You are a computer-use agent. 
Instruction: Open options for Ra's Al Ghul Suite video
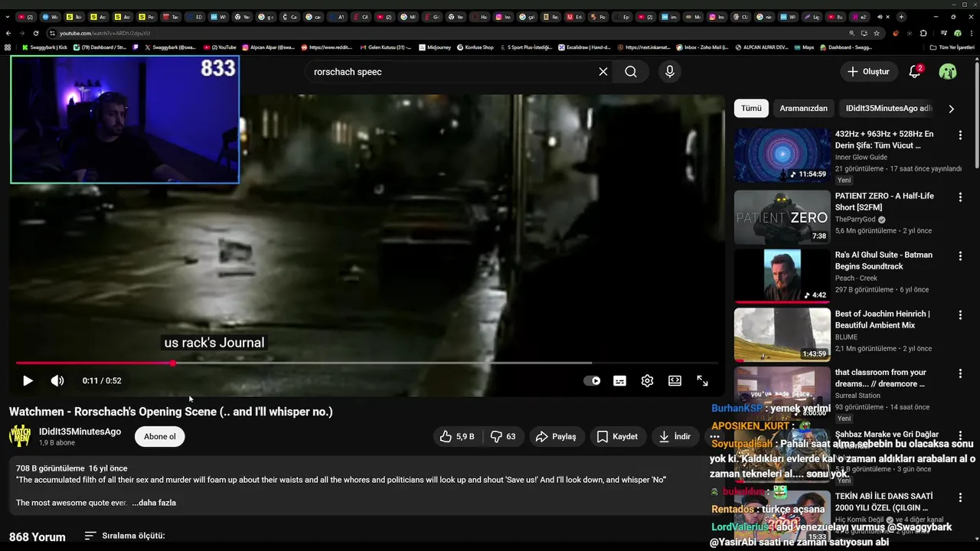pos(960,256)
